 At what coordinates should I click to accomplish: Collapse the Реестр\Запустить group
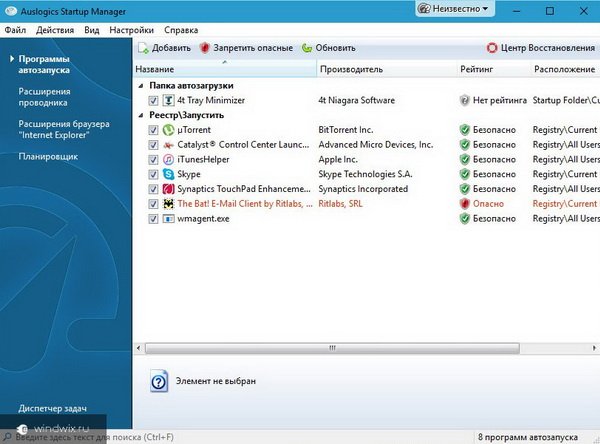(141, 115)
